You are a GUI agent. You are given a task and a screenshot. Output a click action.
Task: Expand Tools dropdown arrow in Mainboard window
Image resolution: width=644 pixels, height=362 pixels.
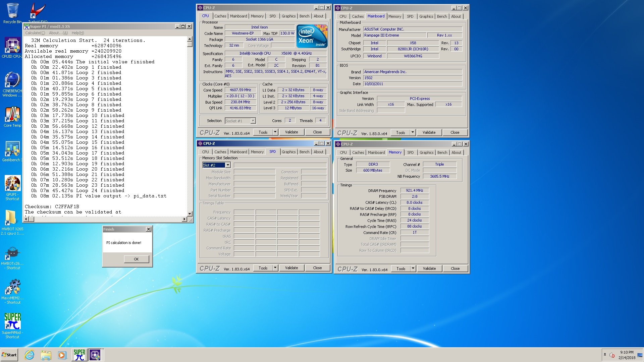point(413,132)
